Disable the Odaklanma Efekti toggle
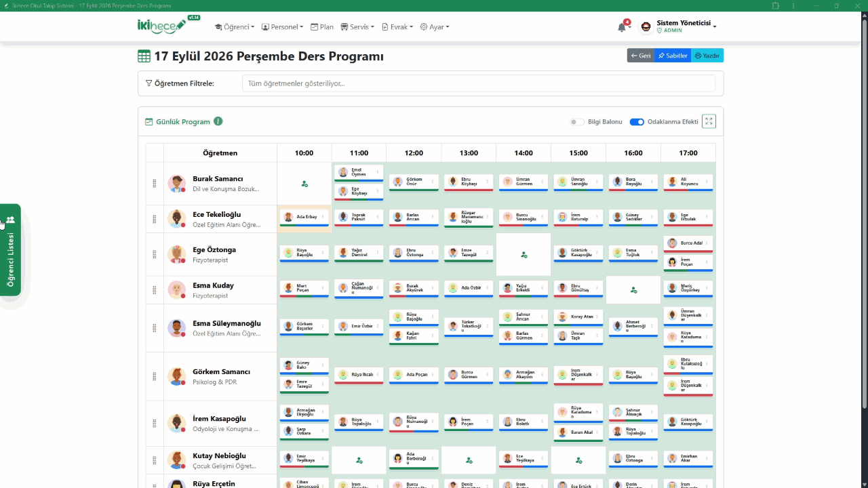868x488 pixels. (637, 122)
